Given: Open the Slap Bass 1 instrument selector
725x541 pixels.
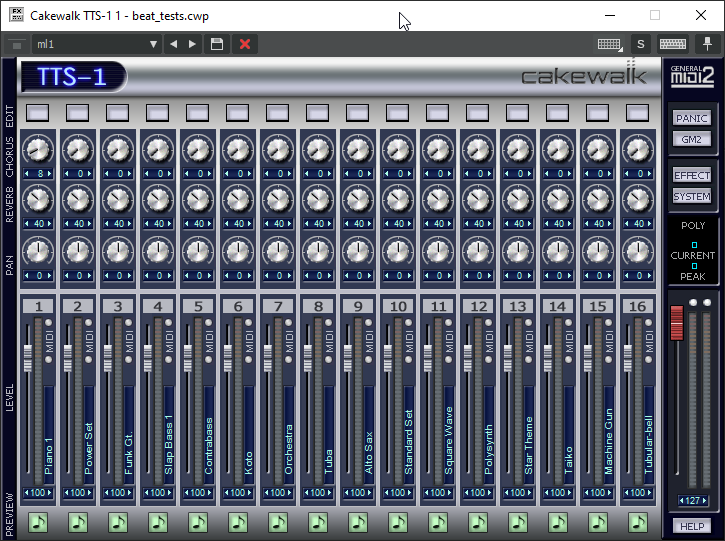Looking at the screenshot, I should tap(168, 430).
